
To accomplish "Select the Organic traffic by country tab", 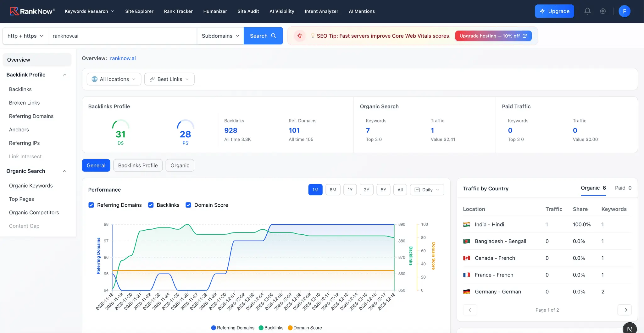I will pyautogui.click(x=593, y=188).
